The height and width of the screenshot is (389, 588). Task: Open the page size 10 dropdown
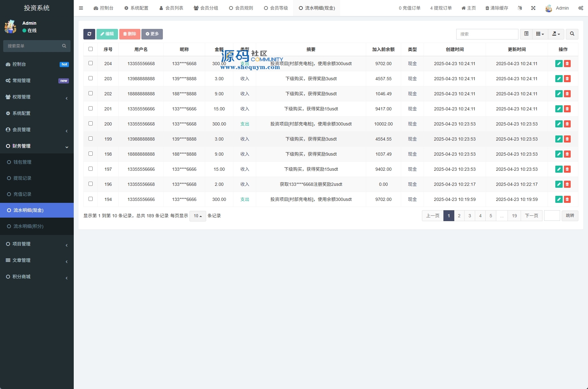click(197, 216)
